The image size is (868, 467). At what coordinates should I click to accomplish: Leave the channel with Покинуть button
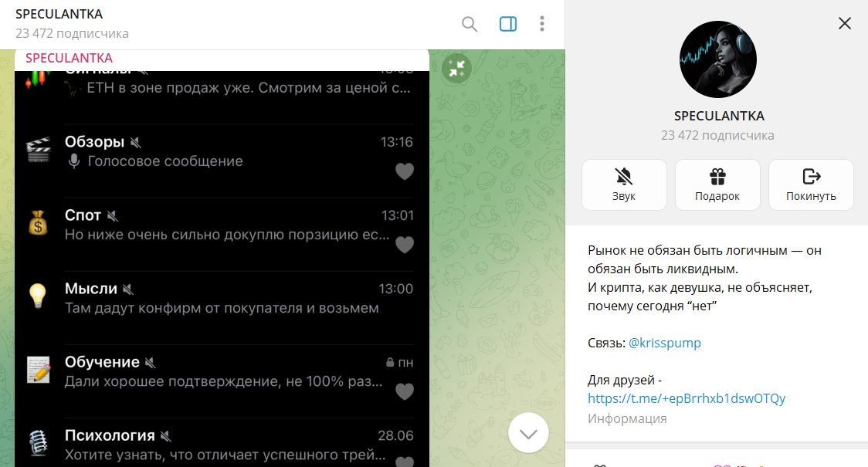pyautogui.click(x=811, y=184)
